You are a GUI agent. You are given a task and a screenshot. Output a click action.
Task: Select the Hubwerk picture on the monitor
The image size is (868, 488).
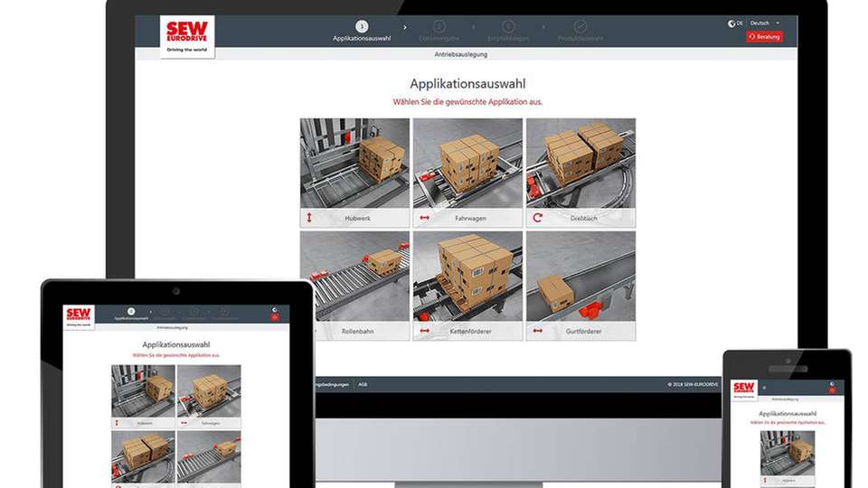coord(354,164)
